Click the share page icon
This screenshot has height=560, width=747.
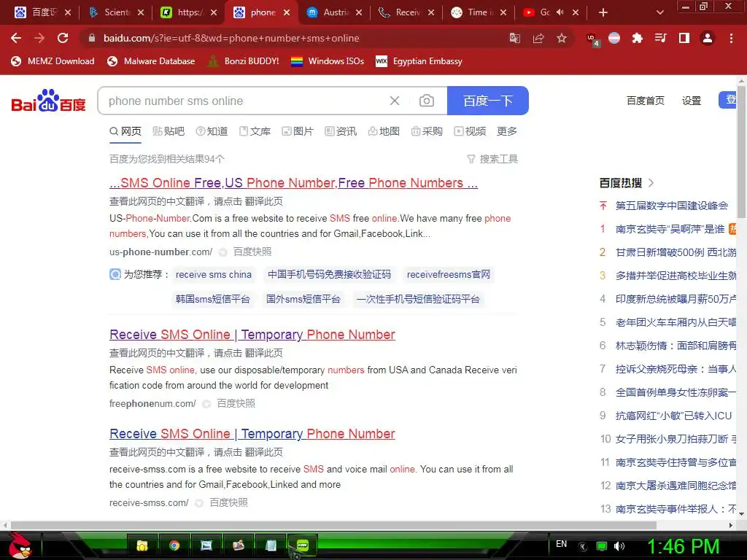[x=538, y=38]
